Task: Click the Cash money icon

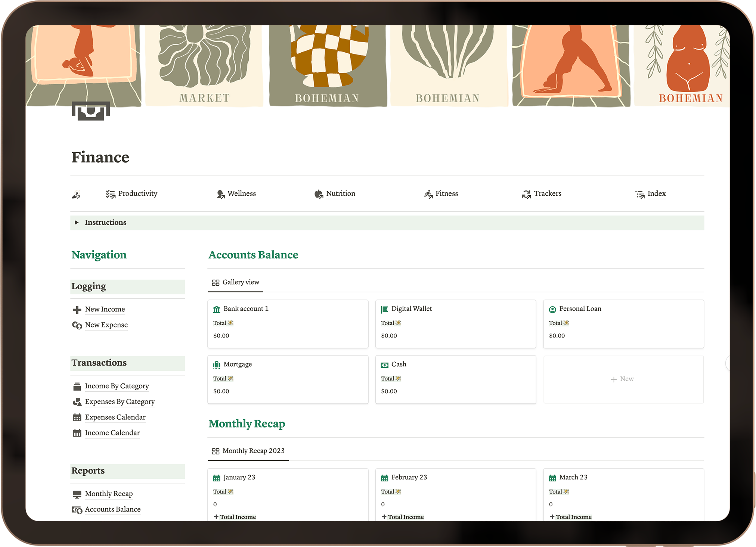Action: [x=384, y=365]
